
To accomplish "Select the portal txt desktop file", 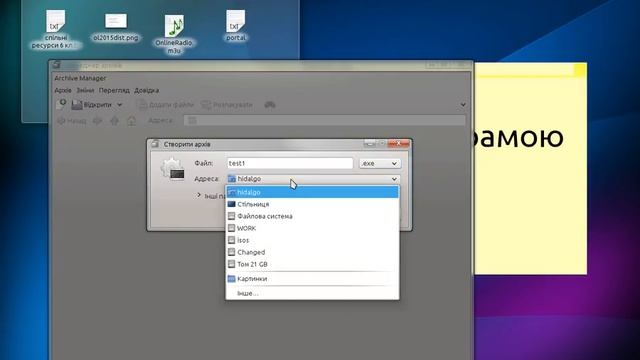I will [x=236, y=26].
